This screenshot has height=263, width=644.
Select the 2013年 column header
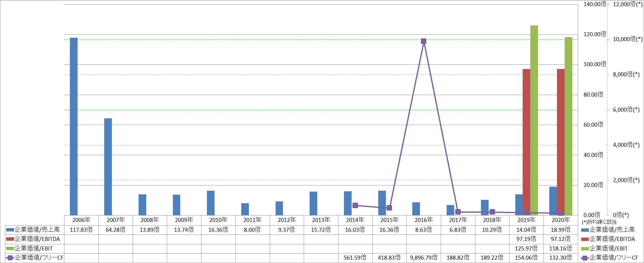click(321, 220)
